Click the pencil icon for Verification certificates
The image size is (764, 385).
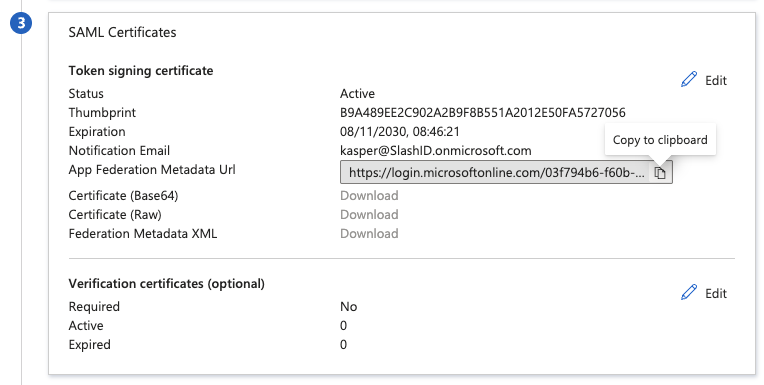point(689,292)
